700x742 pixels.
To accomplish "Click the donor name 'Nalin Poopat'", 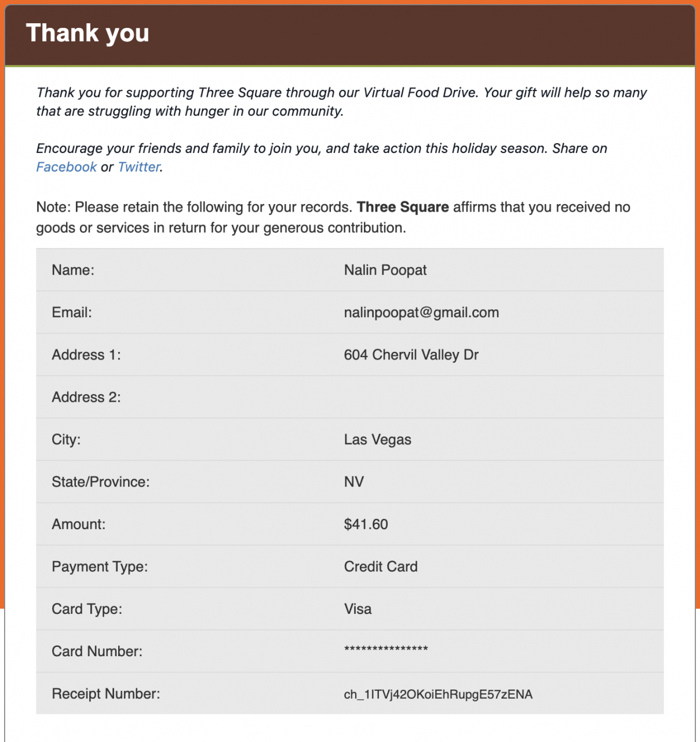I will [385, 270].
